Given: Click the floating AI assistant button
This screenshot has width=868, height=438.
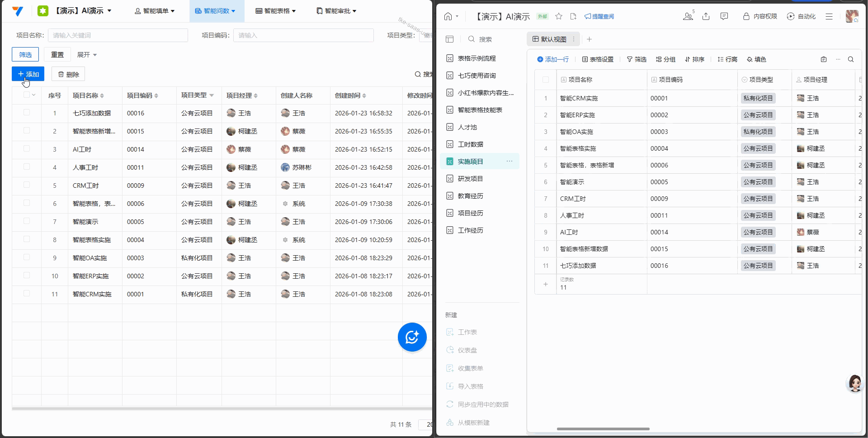Looking at the screenshot, I should click(x=412, y=337).
